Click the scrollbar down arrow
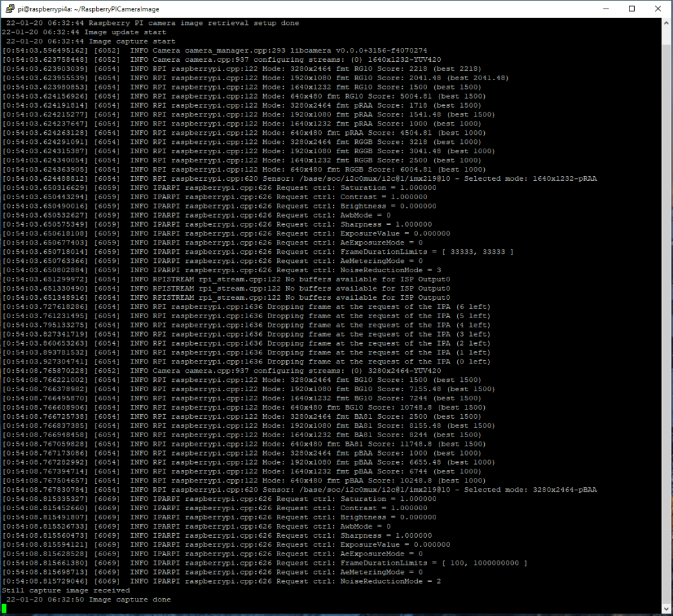This screenshot has height=616, width=673. pyautogui.click(x=666, y=609)
